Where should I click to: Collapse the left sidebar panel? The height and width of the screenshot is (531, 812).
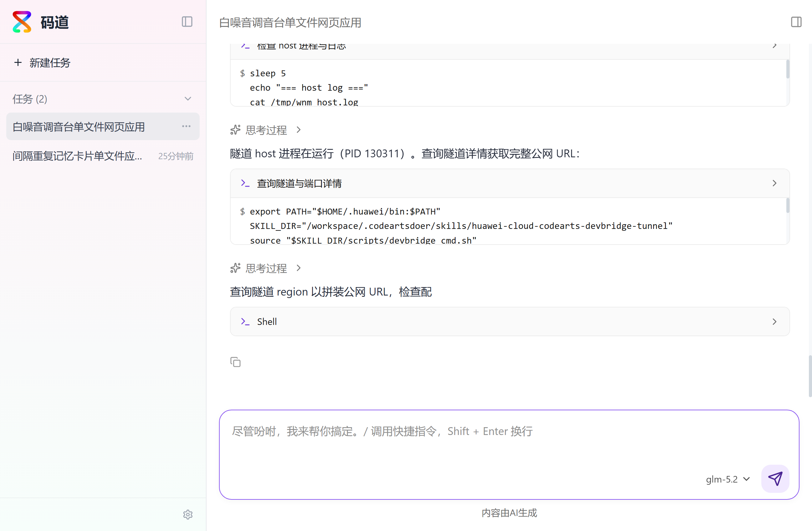[187, 22]
